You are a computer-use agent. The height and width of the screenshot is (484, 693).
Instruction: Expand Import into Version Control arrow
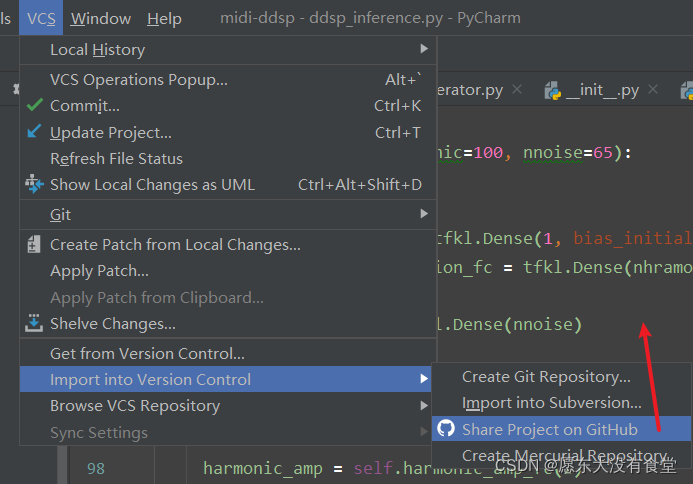tap(424, 379)
